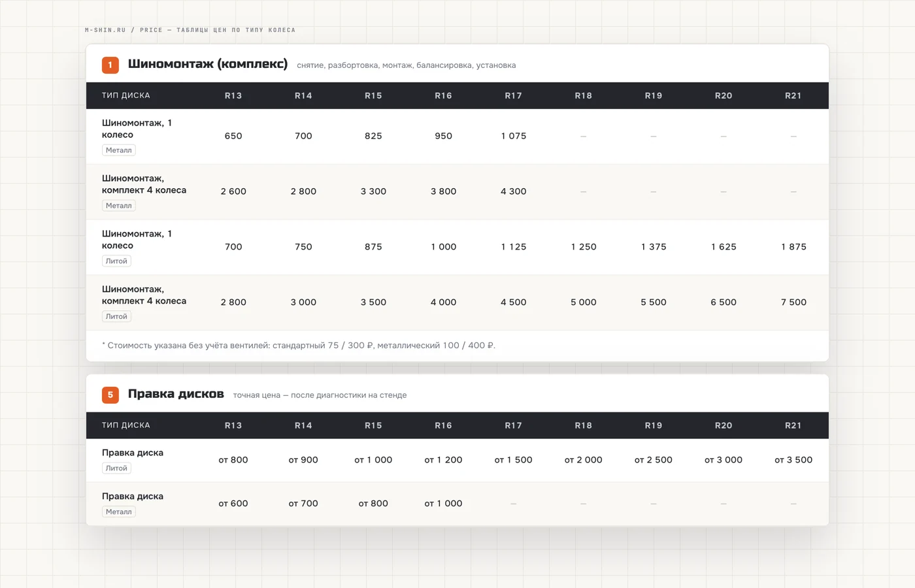Click the footnote about valve cost (вентилей)
This screenshot has height=588, width=915.
point(299,346)
